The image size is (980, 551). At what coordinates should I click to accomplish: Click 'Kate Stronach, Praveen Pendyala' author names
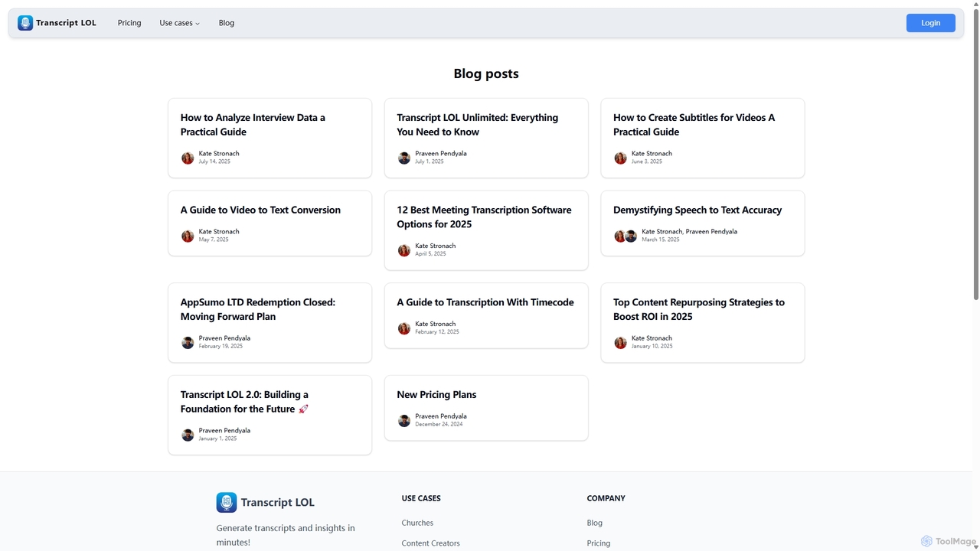point(689,231)
